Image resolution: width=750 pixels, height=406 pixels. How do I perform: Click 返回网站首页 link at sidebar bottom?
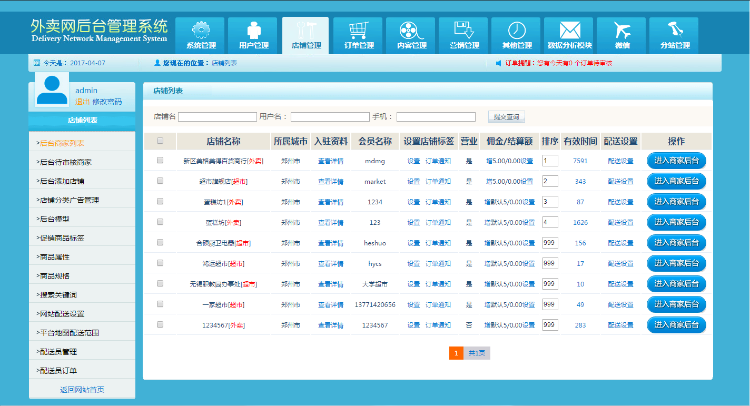coord(82,390)
